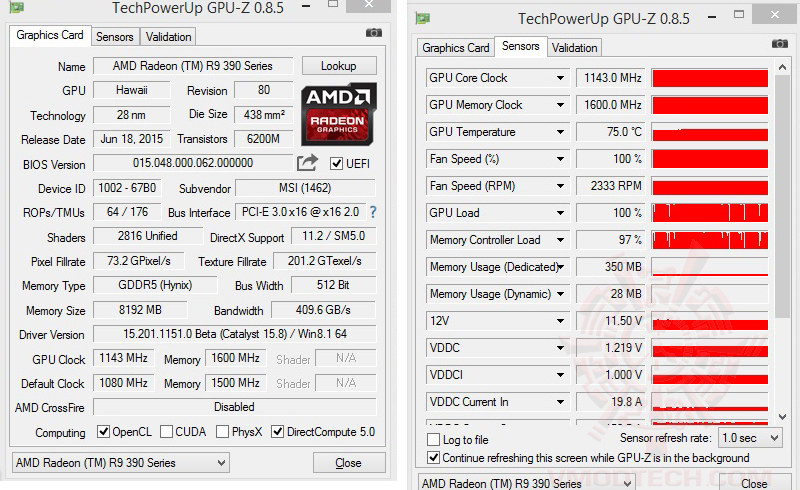Open the Fan Speed (RPM) sensor dropdown
The image size is (800, 490).
pyautogui.click(x=560, y=186)
